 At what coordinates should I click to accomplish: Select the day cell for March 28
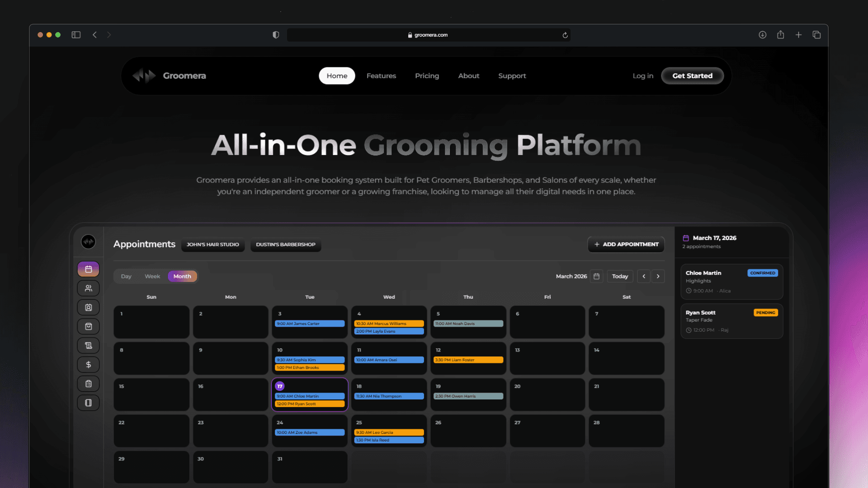click(x=627, y=431)
